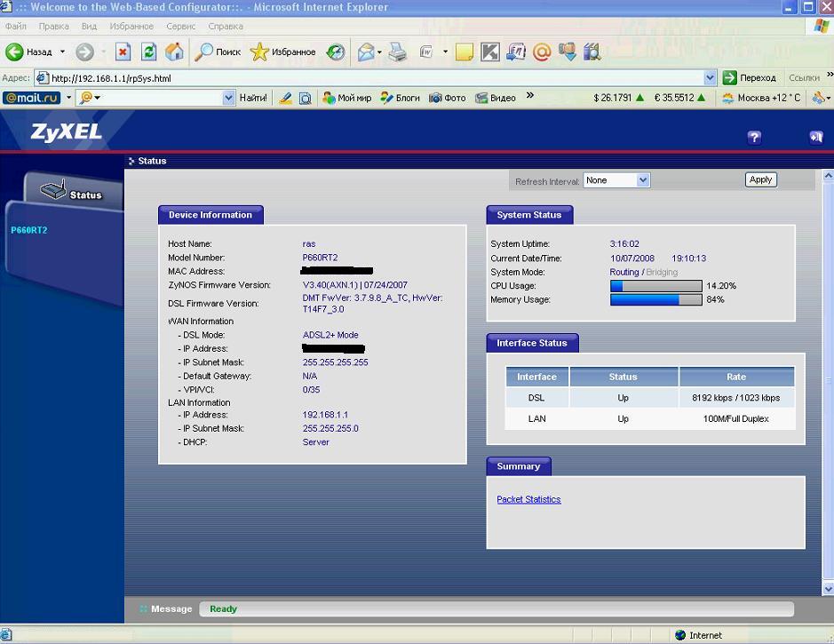Click the ZyXEL logout icon
This screenshot has width=834, height=644.
click(816, 137)
